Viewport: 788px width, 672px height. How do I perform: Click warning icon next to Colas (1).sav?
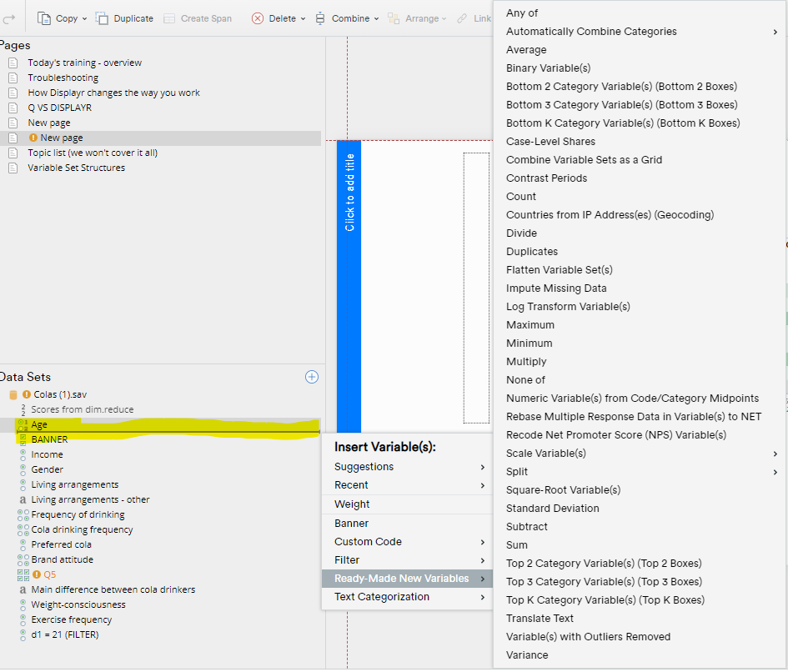(x=27, y=394)
